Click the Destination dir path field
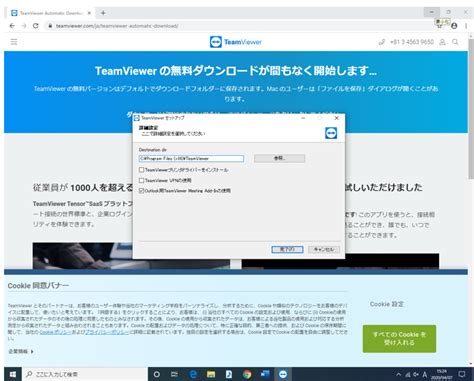This screenshot has height=381, width=474. [191, 159]
